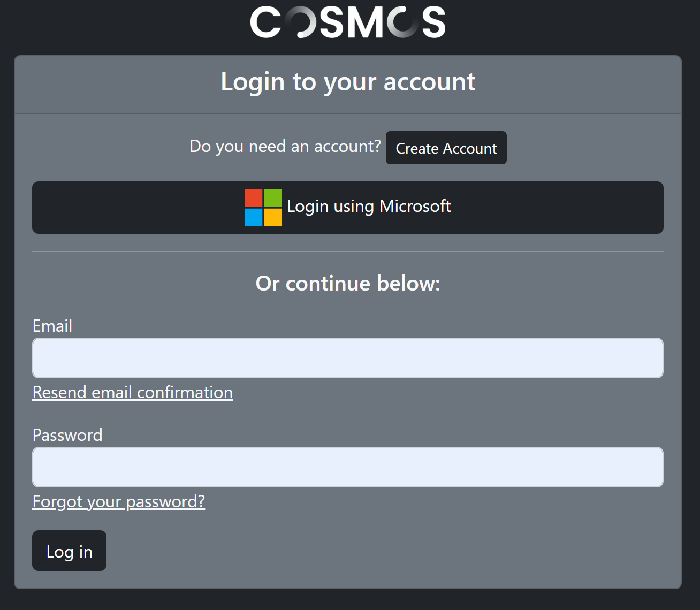Submit the form with Log in
The image size is (700, 610).
pos(69,551)
